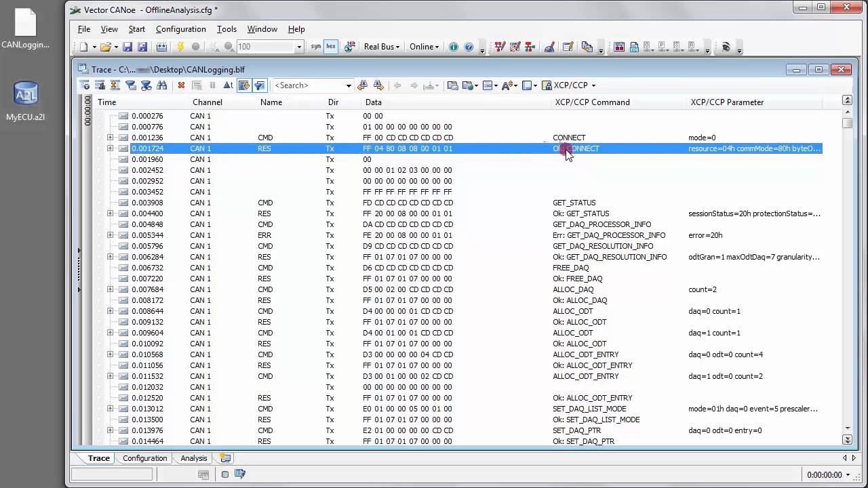
Task: Click the XCP/CCP Command column header
Action: pos(619,102)
